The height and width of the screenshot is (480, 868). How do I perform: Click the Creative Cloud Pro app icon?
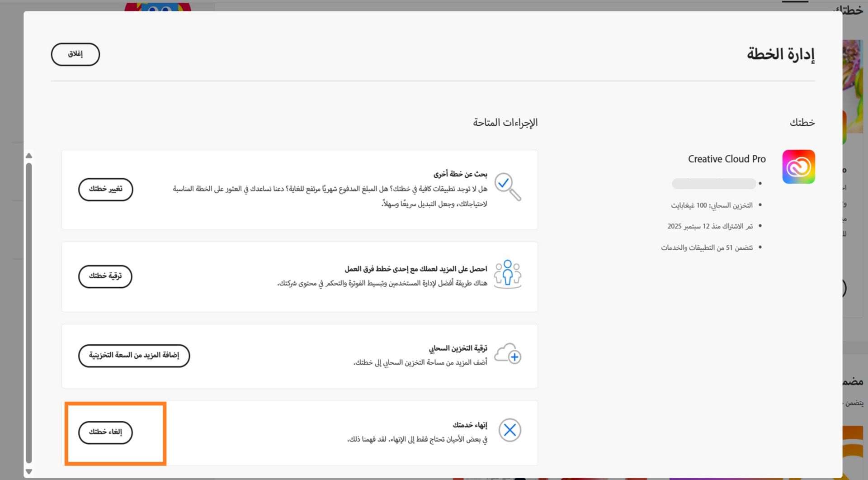798,166
